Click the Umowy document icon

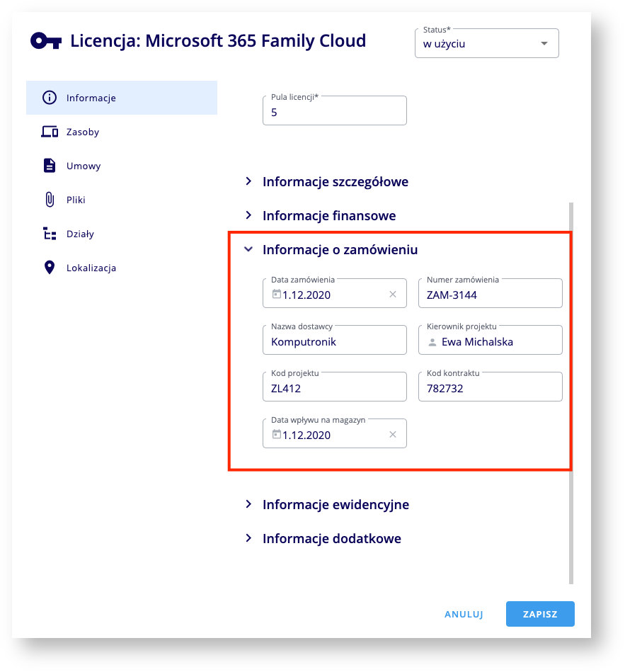tap(50, 166)
